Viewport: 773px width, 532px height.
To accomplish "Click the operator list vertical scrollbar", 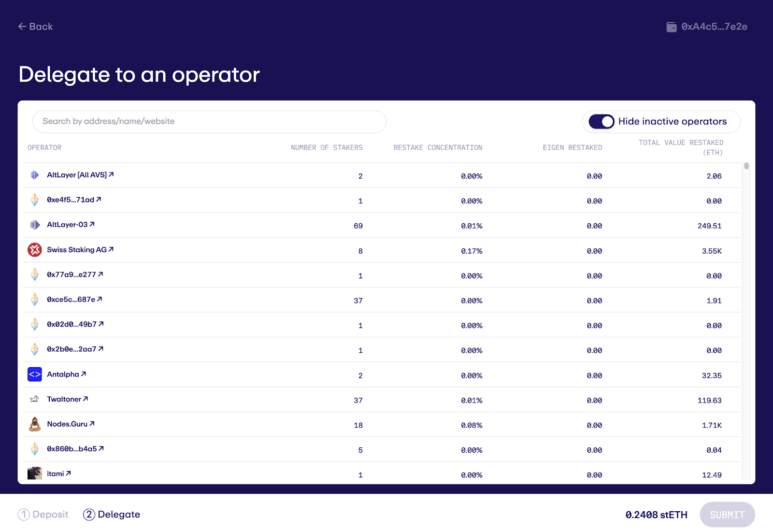I will pos(746,166).
